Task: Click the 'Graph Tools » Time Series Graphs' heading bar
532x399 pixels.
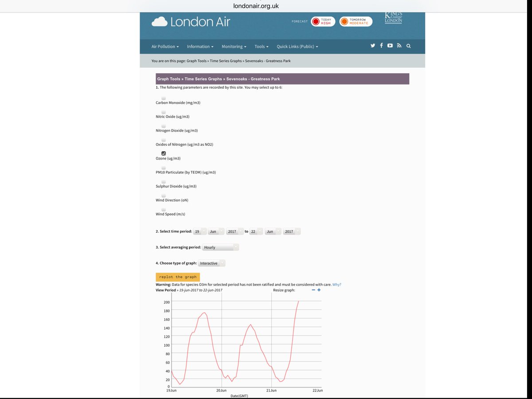Action: click(282, 79)
